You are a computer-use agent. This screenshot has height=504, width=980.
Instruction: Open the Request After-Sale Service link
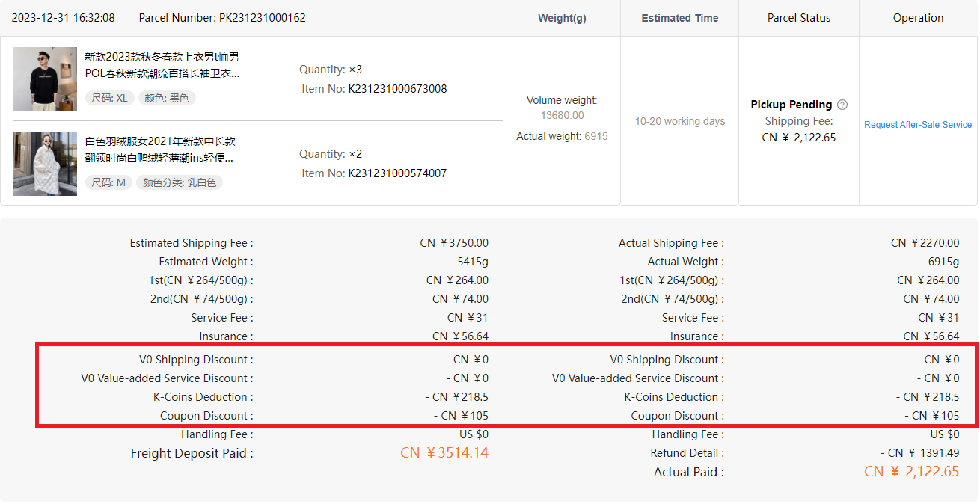click(918, 125)
